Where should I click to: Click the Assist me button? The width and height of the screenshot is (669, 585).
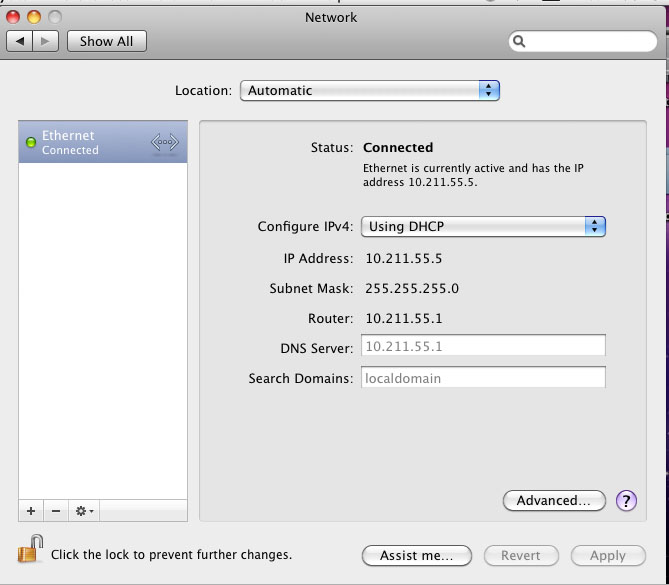(417, 556)
